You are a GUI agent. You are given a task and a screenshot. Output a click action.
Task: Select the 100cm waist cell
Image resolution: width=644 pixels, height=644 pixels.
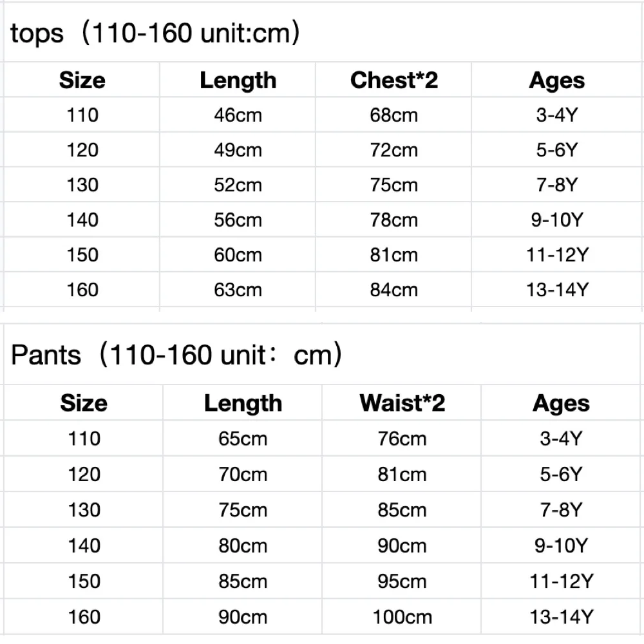click(x=402, y=616)
